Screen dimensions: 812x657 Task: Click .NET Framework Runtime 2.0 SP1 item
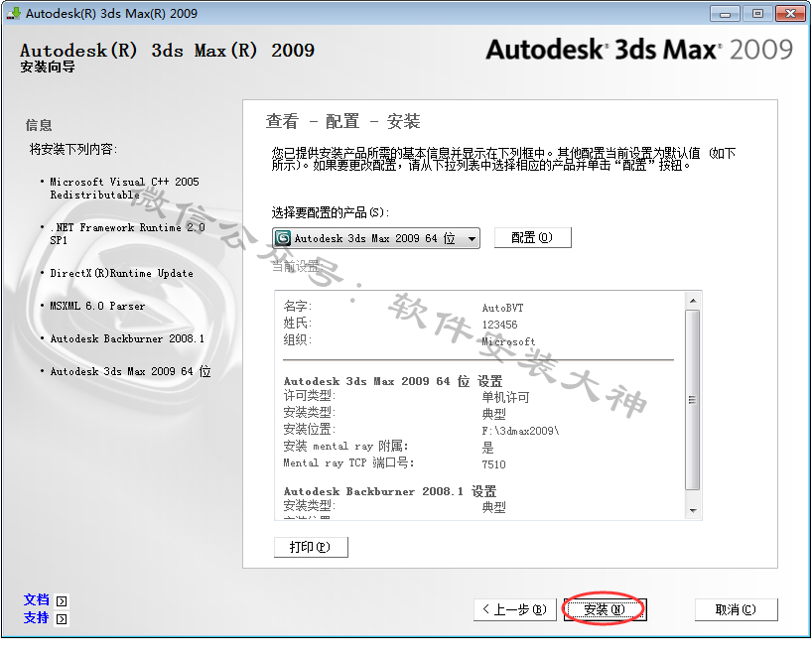click(127, 233)
